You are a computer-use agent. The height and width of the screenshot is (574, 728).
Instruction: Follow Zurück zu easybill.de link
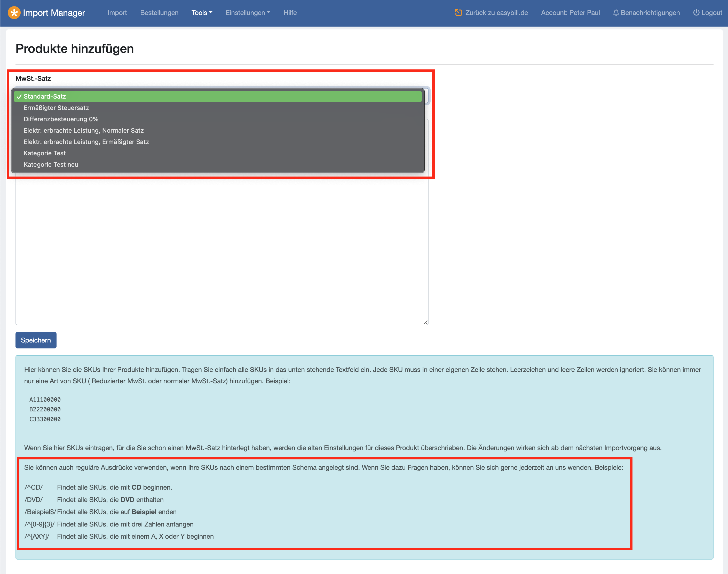click(x=491, y=13)
